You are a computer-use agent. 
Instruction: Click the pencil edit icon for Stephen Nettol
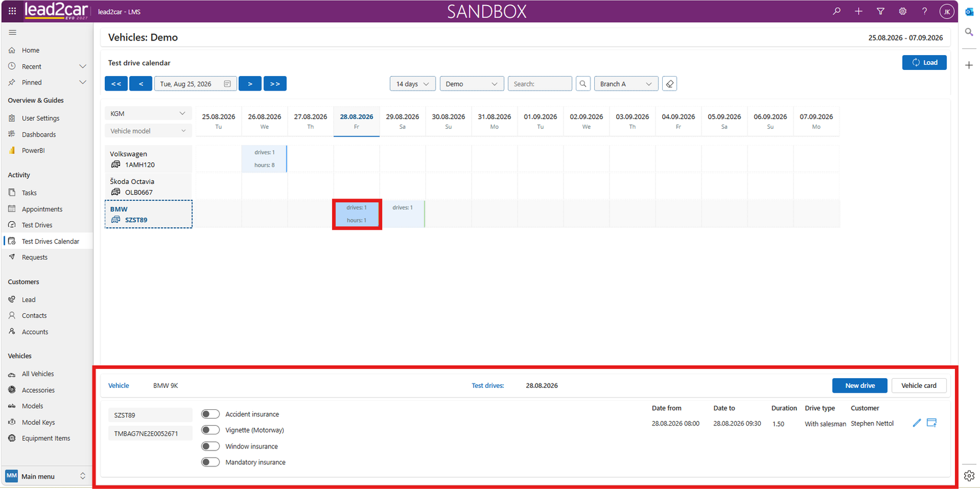[x=917, y=423]
